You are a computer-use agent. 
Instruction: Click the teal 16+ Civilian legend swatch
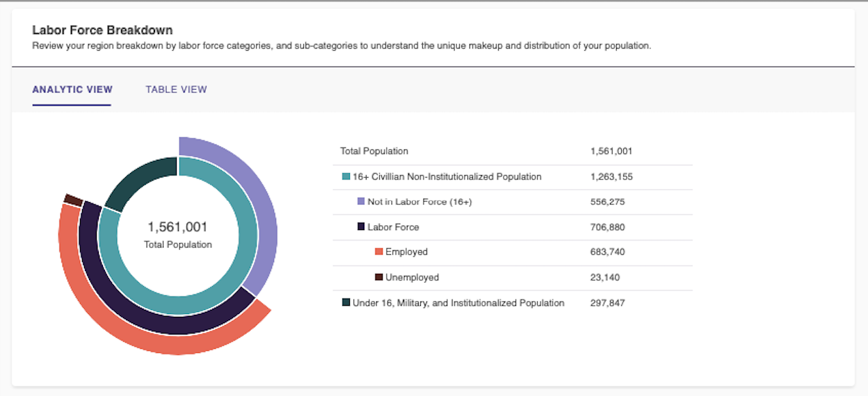346,176
